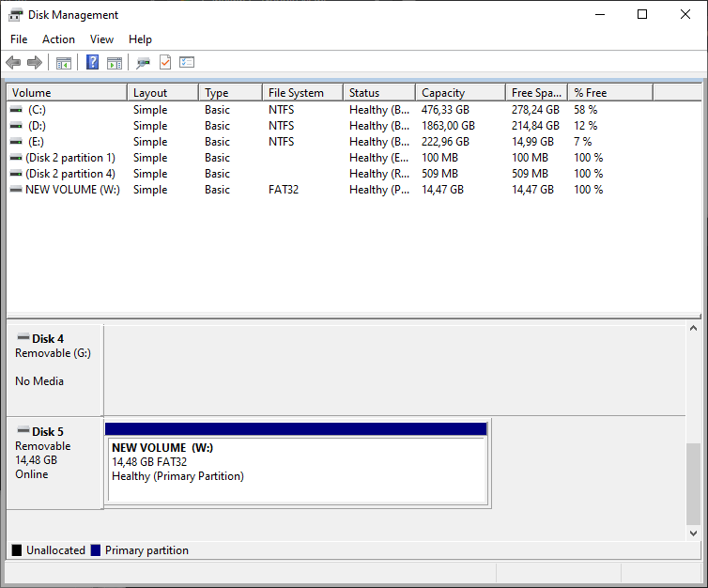Click the Unallocated legend label

pos(55,550)
